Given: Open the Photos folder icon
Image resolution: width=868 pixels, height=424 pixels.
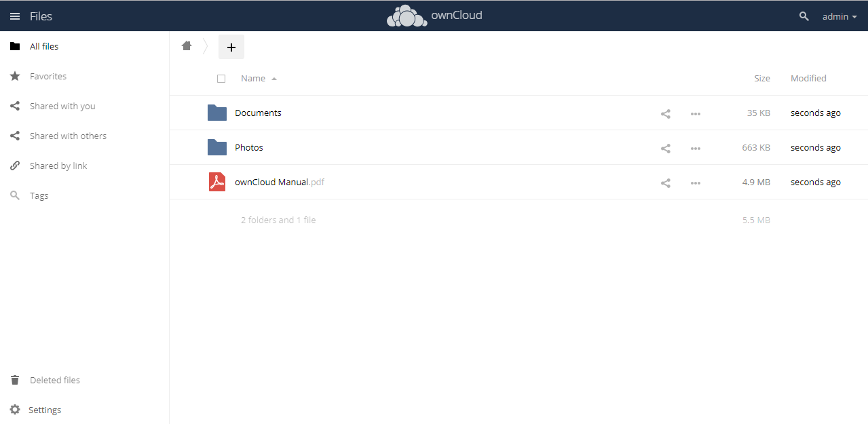Looking at the screenshot, I should [217, 147].
